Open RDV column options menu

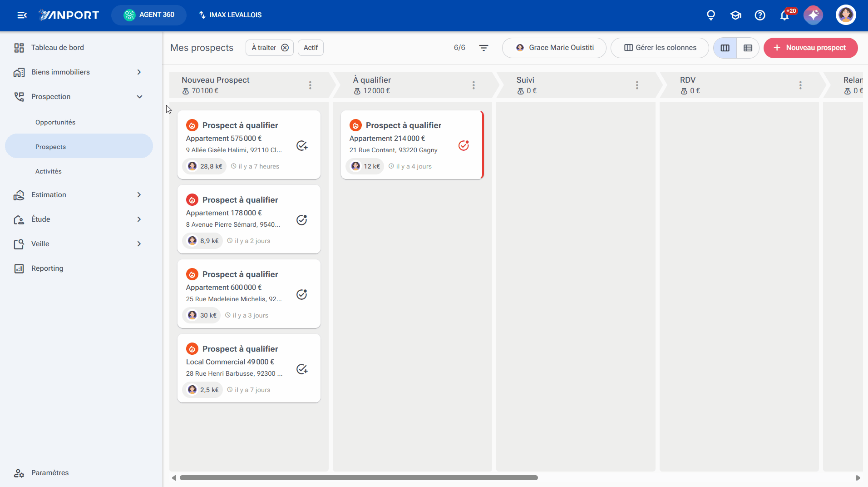coord(800,85)
